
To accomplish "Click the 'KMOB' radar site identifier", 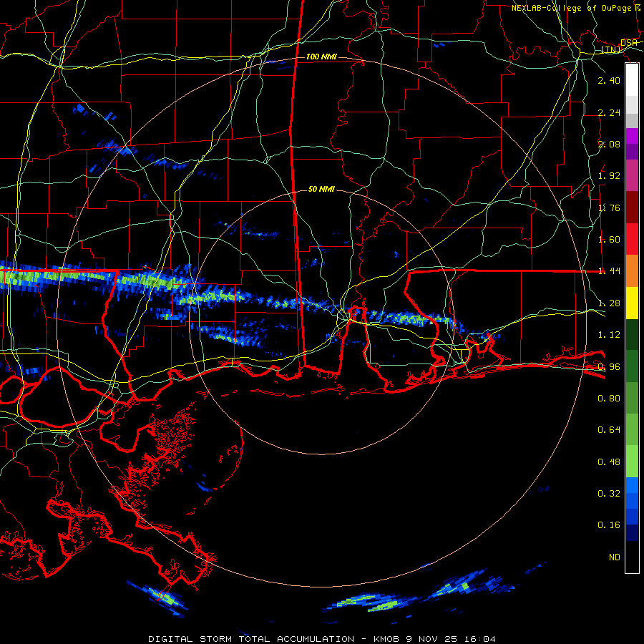I will [x=387, y=639].
